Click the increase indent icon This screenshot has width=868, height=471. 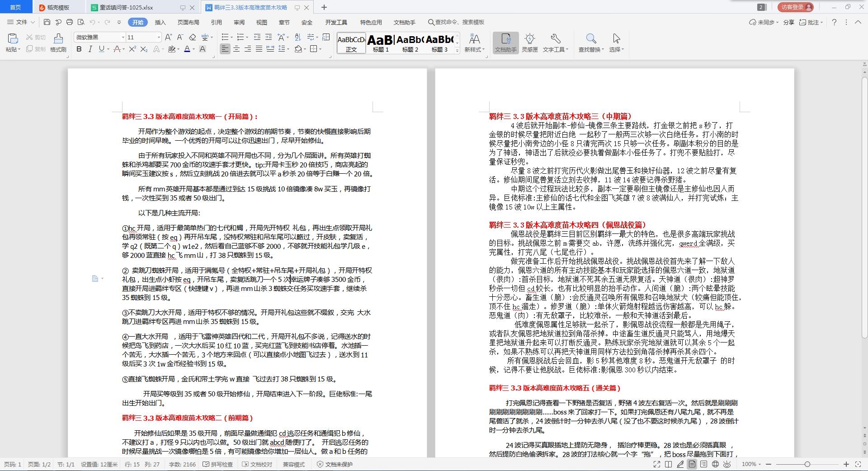(x=269, y=37)
